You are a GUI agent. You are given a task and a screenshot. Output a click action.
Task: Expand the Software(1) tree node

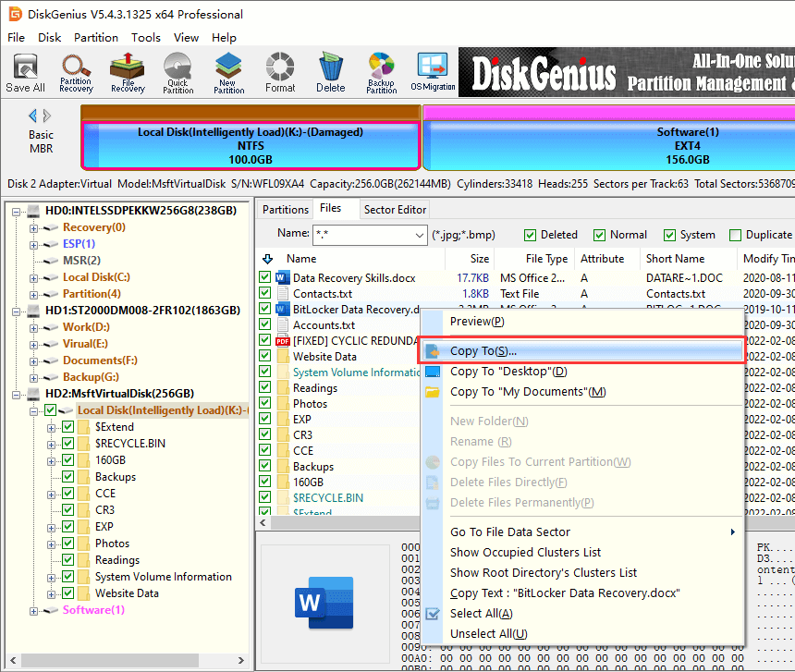[34, 610]
